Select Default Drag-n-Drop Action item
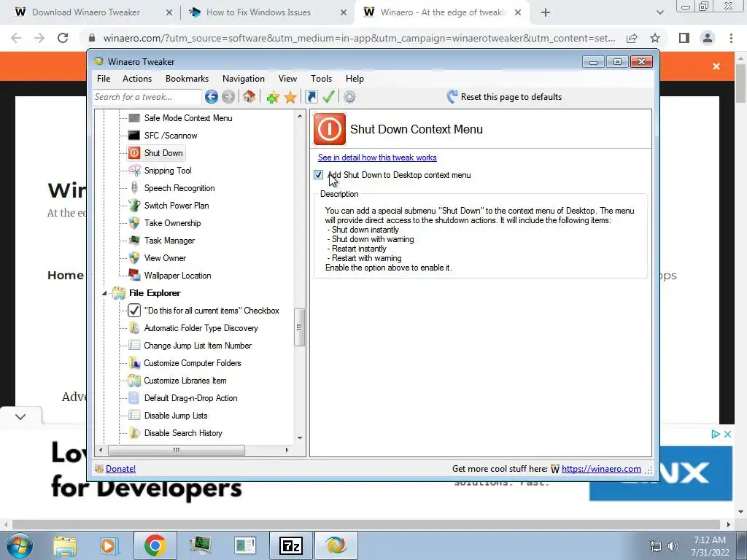This screenshot has width=747, height=560. [190, 398]
